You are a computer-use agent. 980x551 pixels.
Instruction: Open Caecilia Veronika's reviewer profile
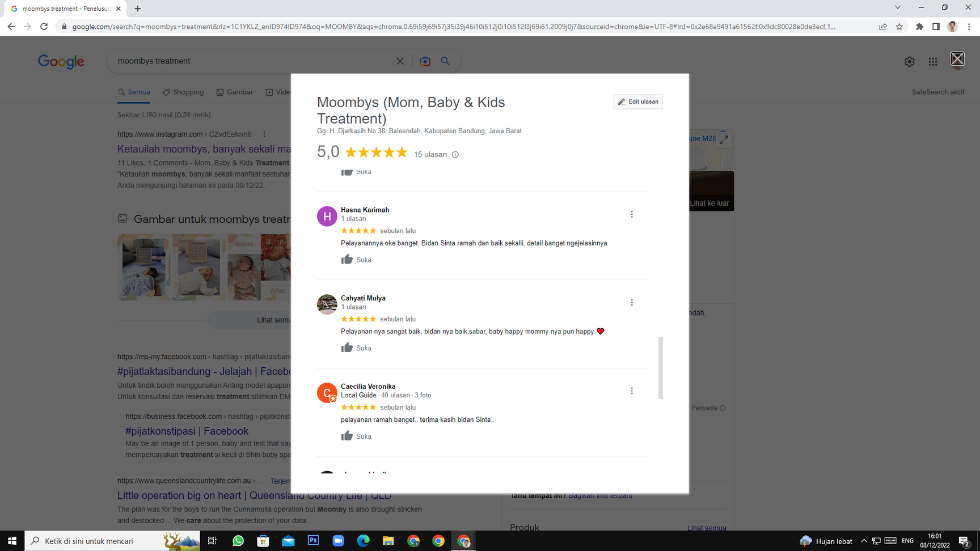click(368, 387)
